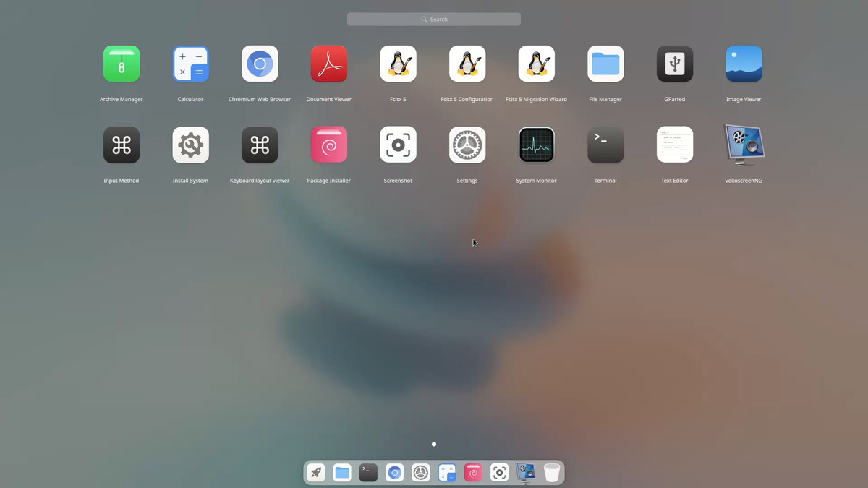The width and height of the screenshot is (868, 488).
Task: Launch Fcitx 5 Migration Wizard
Action: click(537, 64)
